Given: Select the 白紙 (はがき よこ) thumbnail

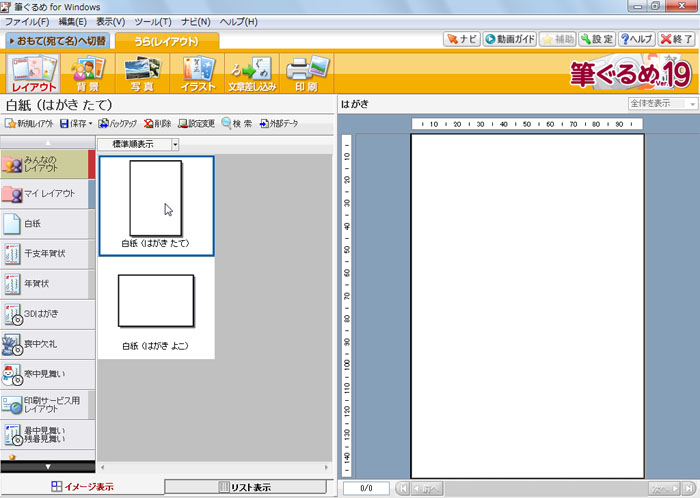Looking at the screenshot, I should click(155, 309).
